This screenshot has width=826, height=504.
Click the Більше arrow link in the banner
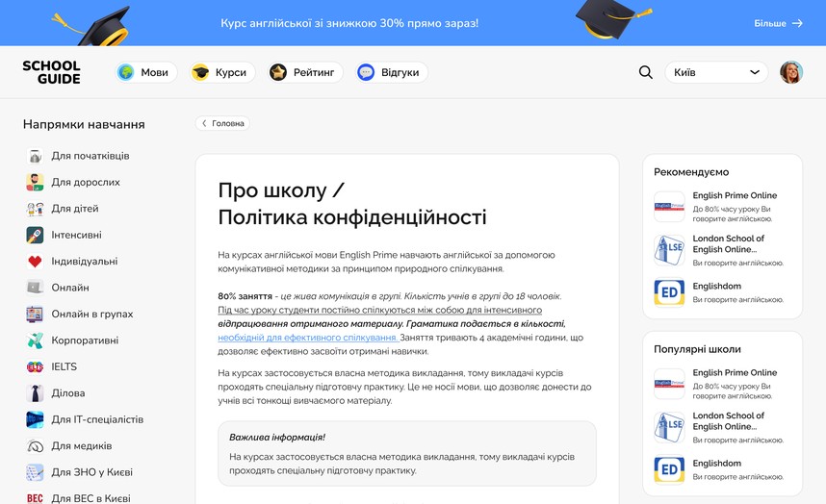pyautogui.click(x=778, y=23)
